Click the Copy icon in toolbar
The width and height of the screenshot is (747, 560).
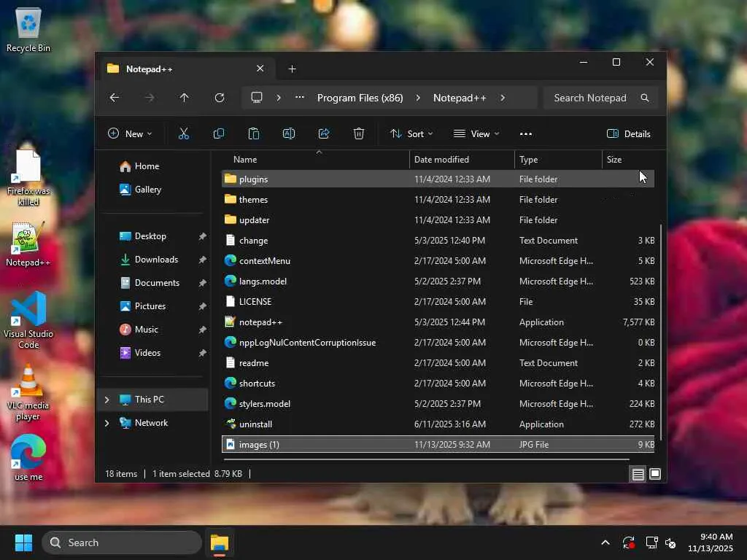tap(219, 134)
